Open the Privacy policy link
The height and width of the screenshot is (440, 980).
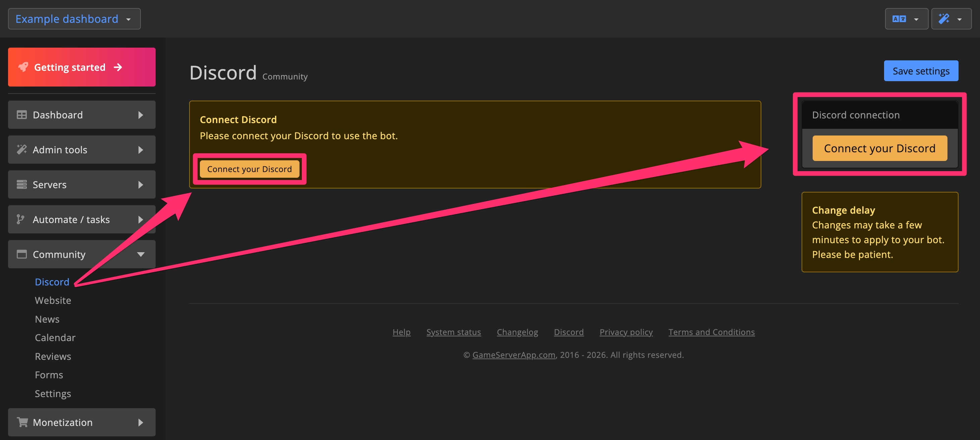(626, 332)
